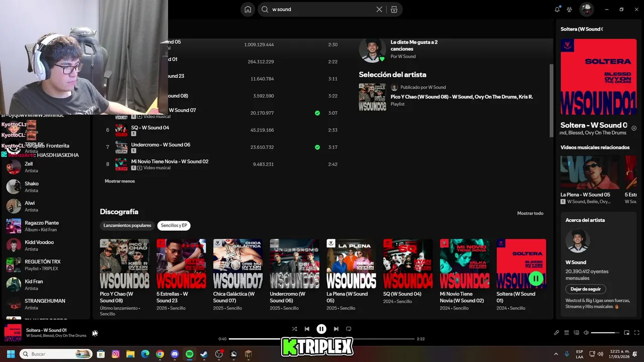Click the Dejar de seguir button
This screenshot has height=362, width=644.
586,289
